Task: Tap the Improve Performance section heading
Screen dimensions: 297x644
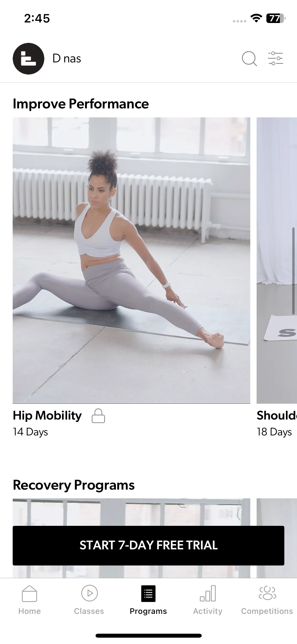Action: point(81,104)
